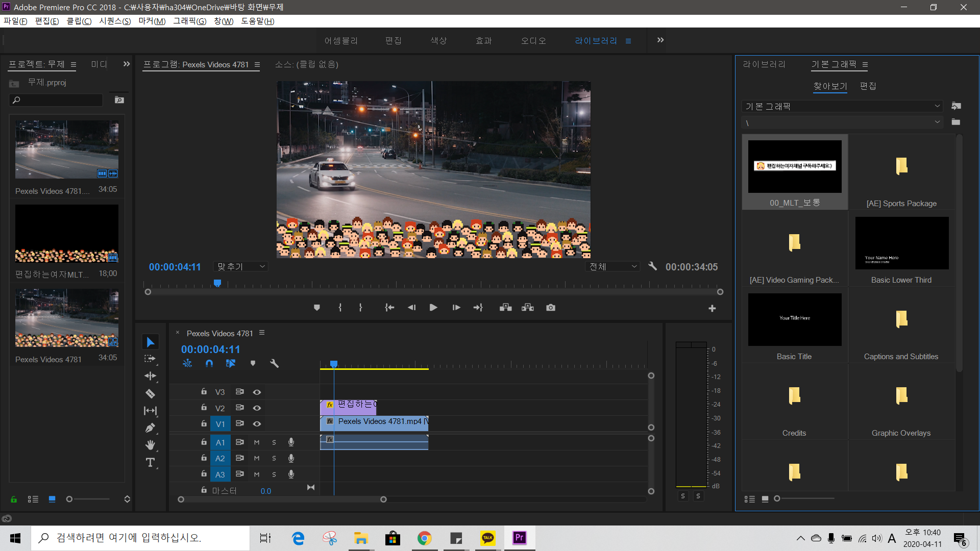Toggle snap magnet icon in the timeline
980x551 pixels.
click(x=209, y=363)
